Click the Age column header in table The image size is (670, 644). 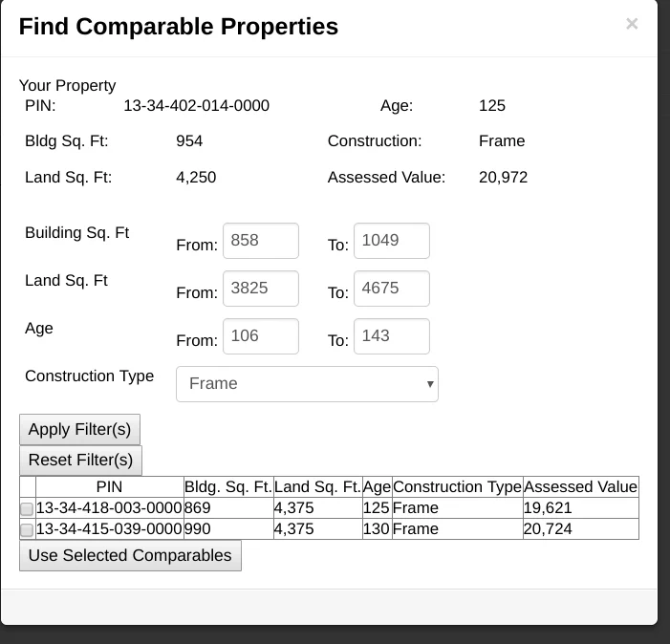(377, 487)
